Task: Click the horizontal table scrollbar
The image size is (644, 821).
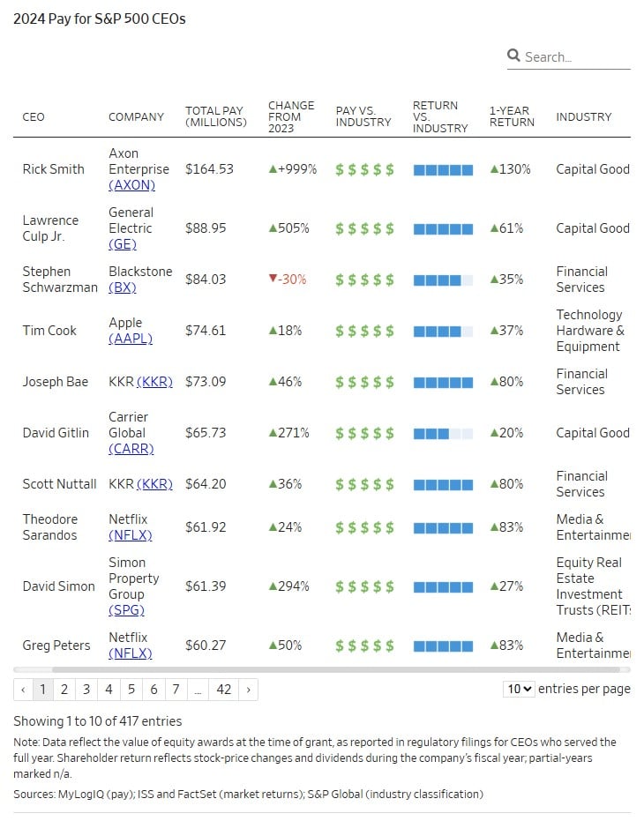Action: click(x=335, y=669)
